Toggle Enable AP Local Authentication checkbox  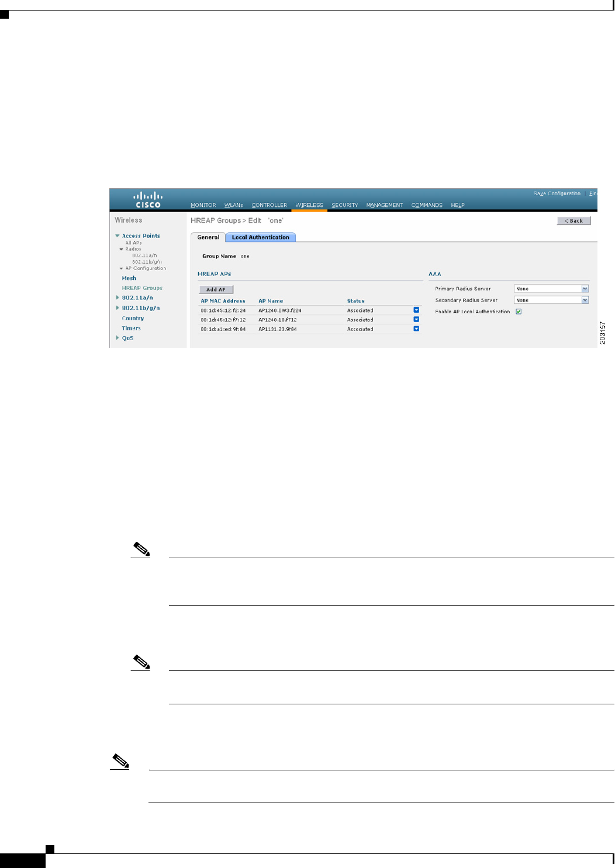pyautogui.click(x=519, y=312)
